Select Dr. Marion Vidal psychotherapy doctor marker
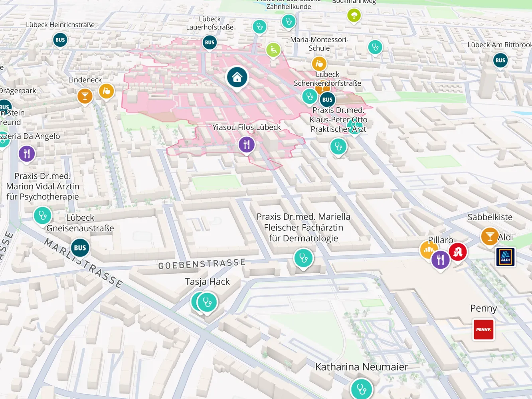This screenshot has width=532, height=399. tap(42, 215)
